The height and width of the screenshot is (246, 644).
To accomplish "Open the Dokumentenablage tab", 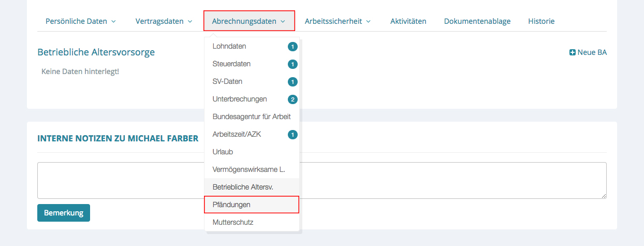I will (477, 21).
